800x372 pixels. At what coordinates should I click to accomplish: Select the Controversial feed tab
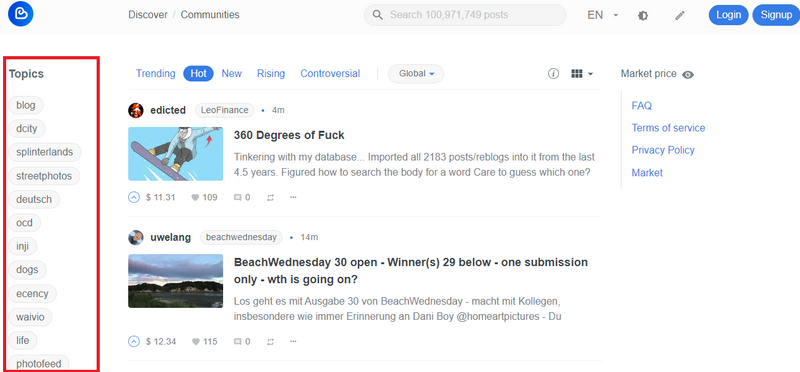pyautogui.click(x=330, y=73)
